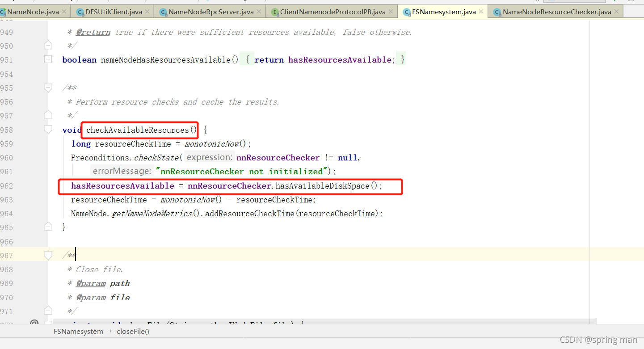Collapse the checkAvailableResources method at line 958
The width and height of the screenshot is (644, 349).
pos(48,130)
